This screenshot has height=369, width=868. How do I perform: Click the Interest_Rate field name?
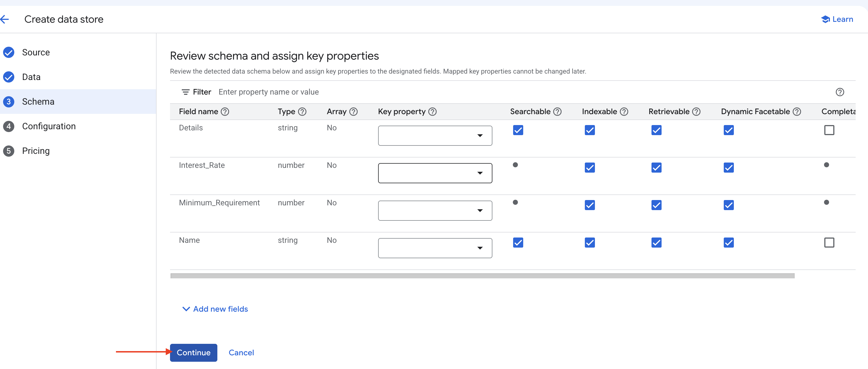click(x=201, y=165)
